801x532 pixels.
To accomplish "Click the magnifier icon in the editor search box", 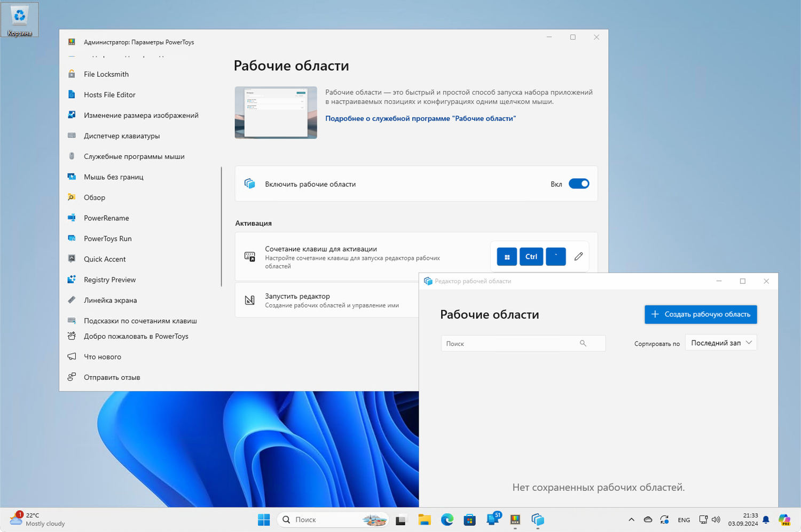I will tap(583, 344).
